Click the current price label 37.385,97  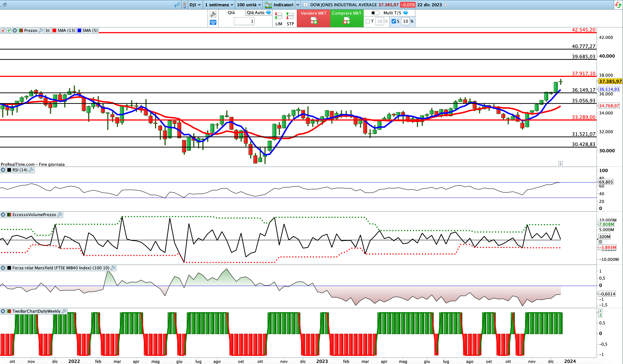pyautogui.click(x=610, y=81)
